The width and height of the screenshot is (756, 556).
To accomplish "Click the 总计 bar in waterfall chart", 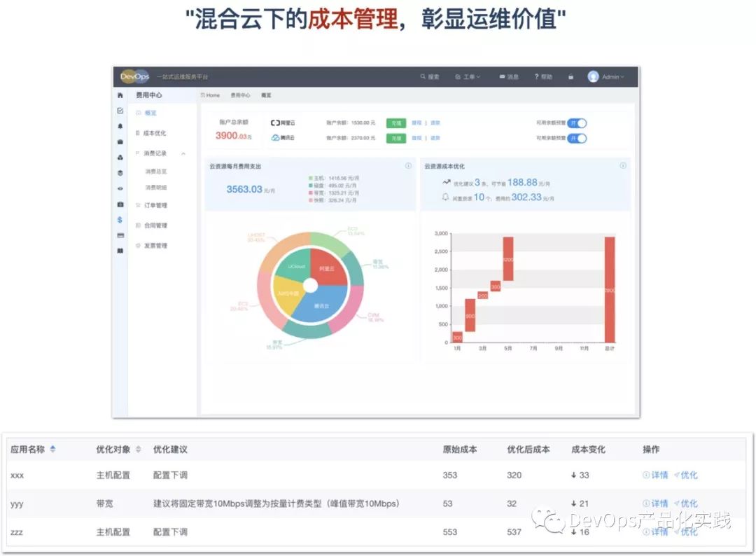I will click(610, 289).
